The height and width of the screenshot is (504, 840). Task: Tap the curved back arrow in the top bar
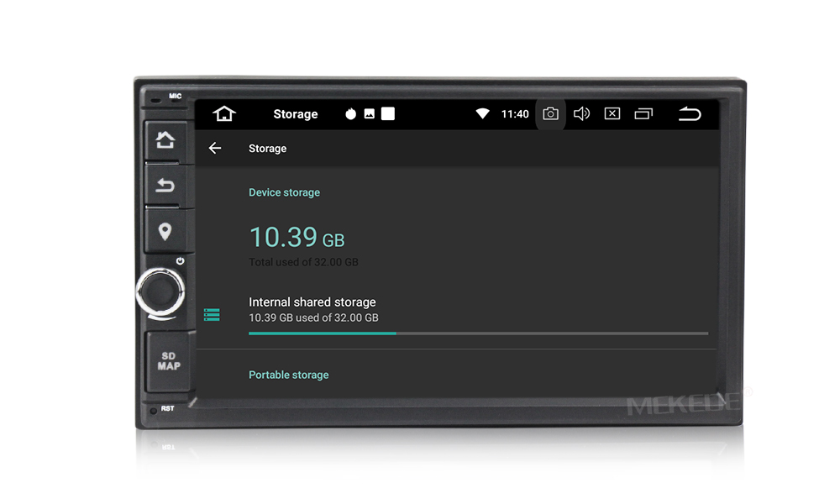click(x=690, y=113)
